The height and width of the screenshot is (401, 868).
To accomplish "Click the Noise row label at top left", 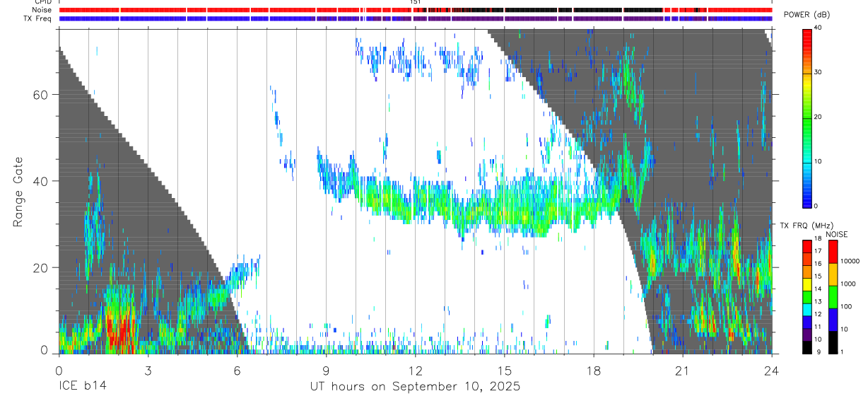I will point(42,10).
